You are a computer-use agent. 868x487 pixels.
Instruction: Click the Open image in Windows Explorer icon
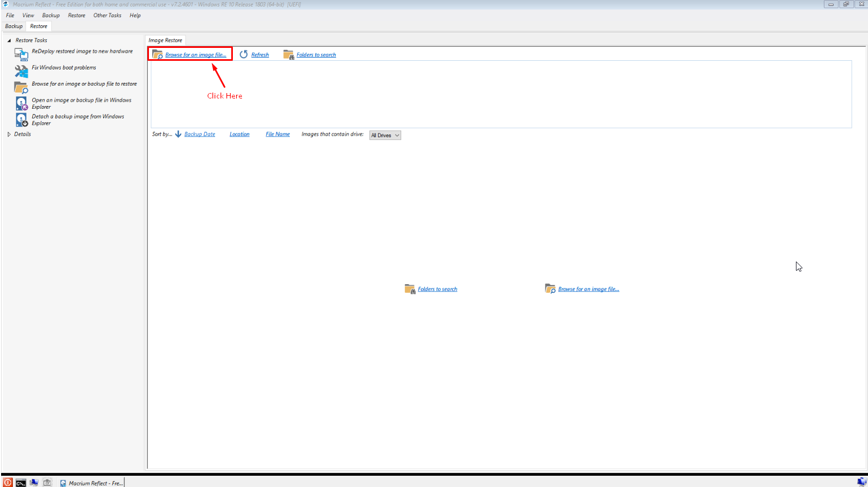tap(21, 103)
